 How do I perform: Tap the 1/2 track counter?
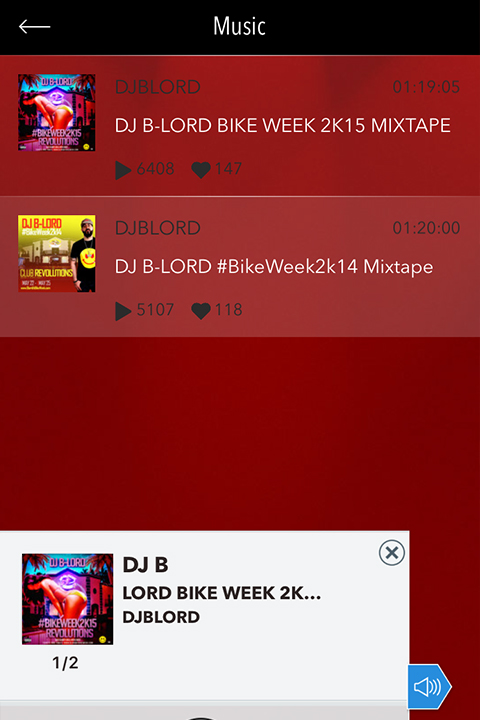[65, 663]
